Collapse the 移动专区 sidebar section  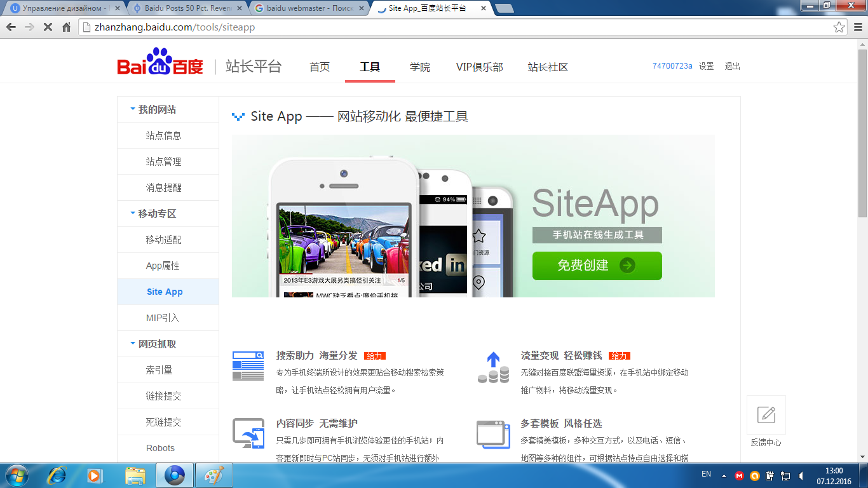coord(133,213)
